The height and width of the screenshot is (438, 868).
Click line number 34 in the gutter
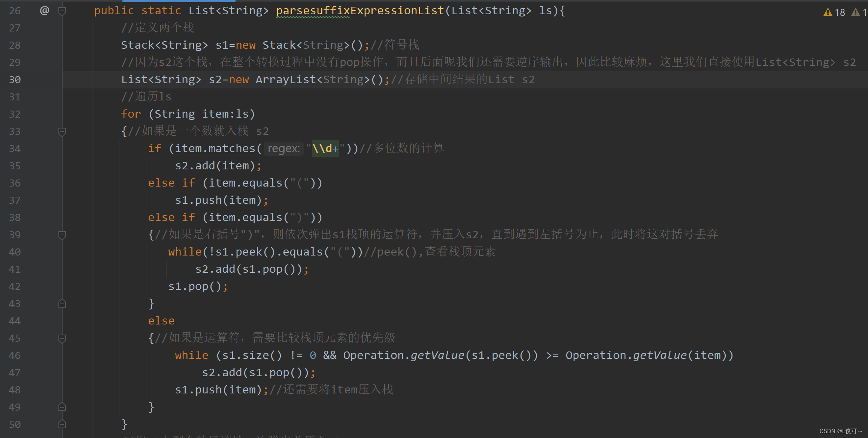pos(15,149)
